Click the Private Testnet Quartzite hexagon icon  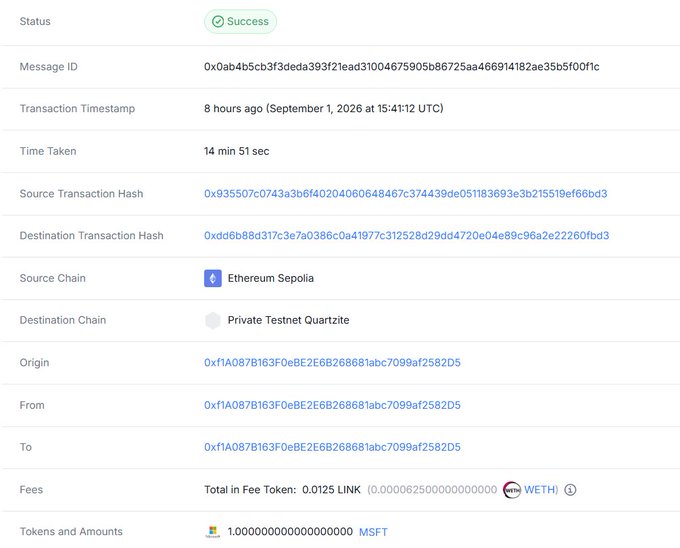[212, 320]
